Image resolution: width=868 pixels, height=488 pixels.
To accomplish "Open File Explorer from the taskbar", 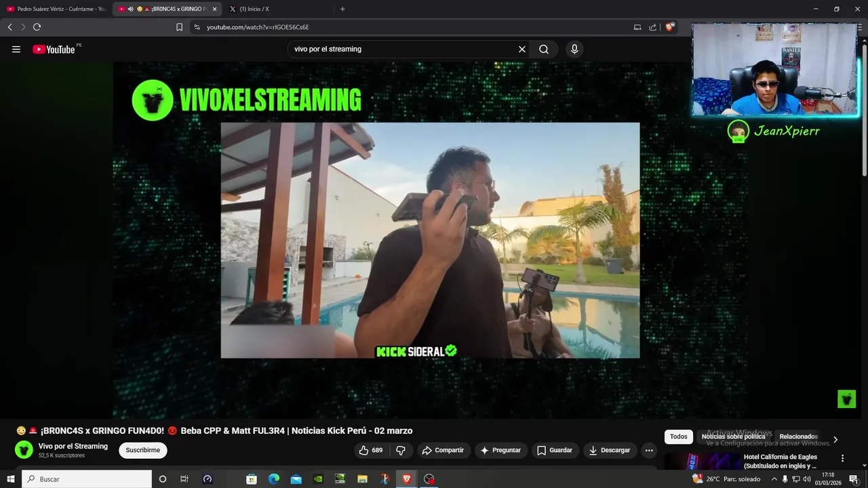I will click(x=362, y=479).
